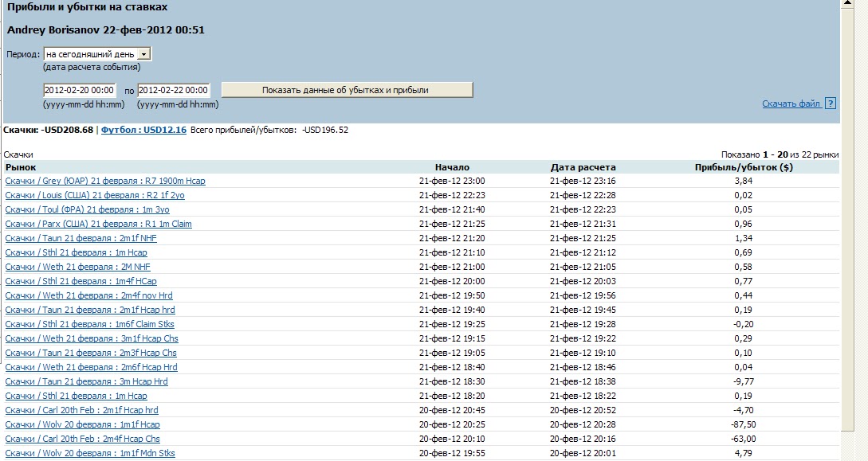Click settlement time 21-фев-12 23:16
The image size is (868, 461).
pos(583,181)
